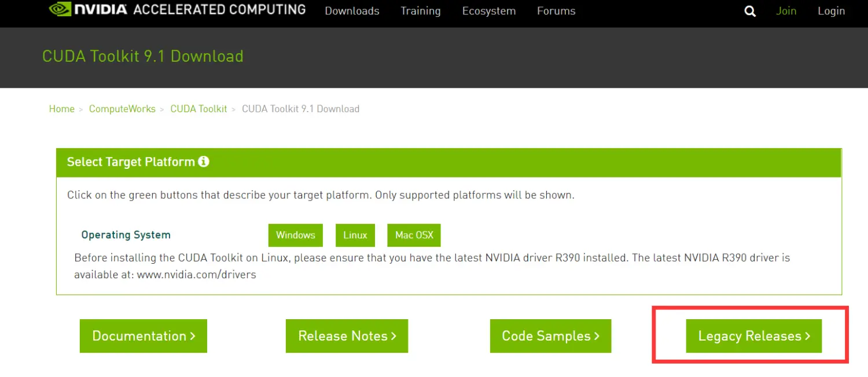This screenshot has height=377, width=868.
Task: Click the NVIDIA logo
Action: tap(88, 9)
